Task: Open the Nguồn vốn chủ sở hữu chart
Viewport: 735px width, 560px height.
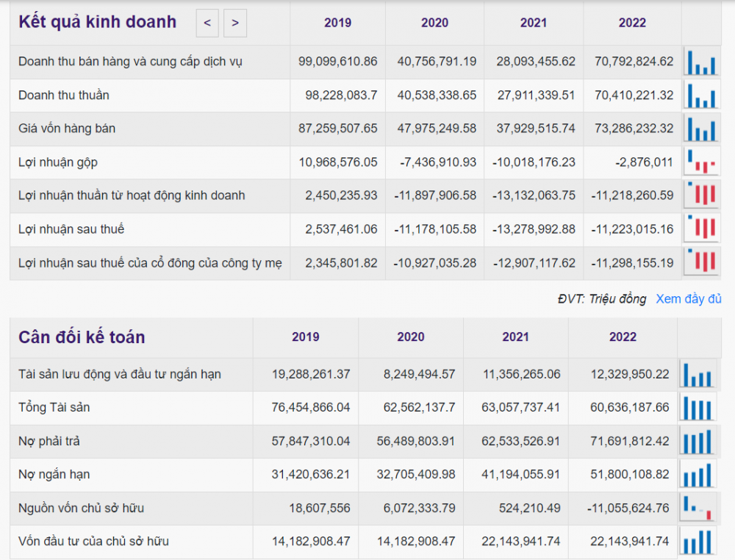Action: (x=697, y=508)
